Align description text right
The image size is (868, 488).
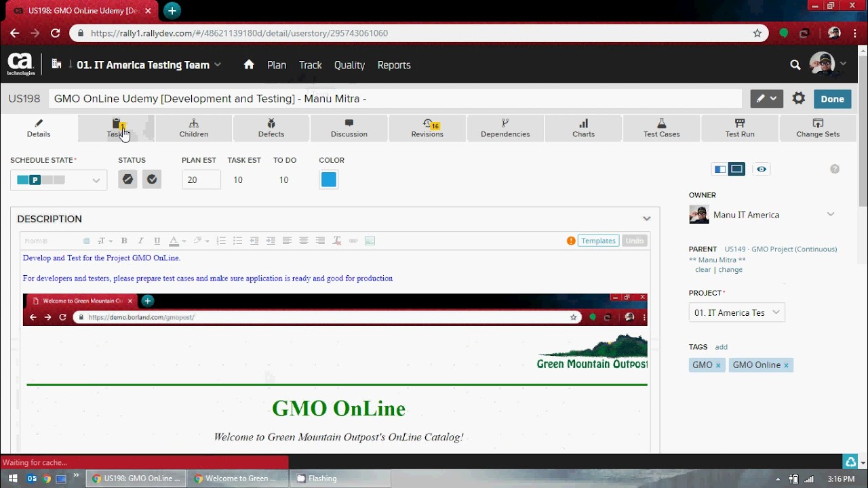pos(320,241)
